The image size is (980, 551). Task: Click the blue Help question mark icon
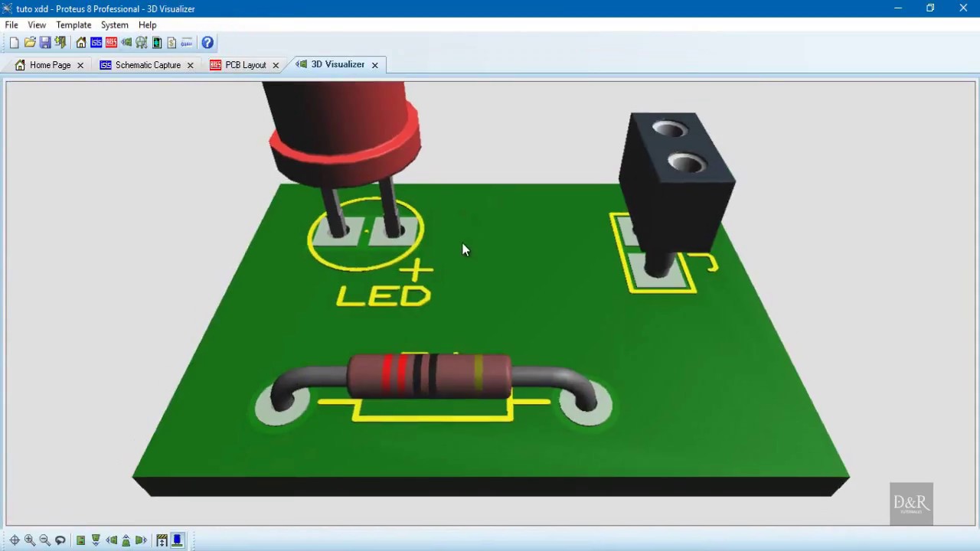207,43
